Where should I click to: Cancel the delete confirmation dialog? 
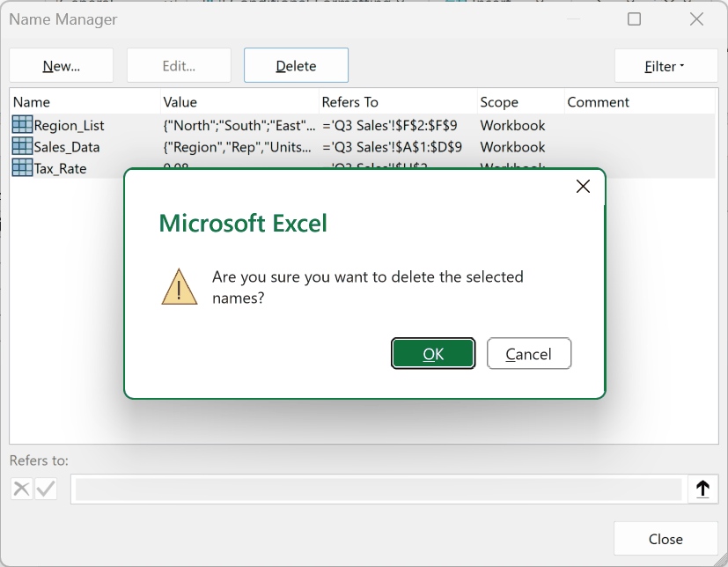tap(529, 353)
